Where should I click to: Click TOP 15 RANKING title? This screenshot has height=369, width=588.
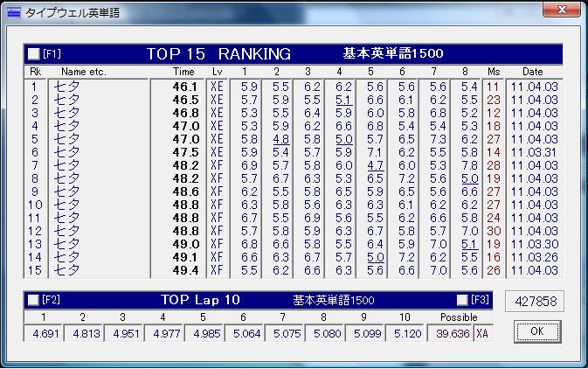coord(218,54)
